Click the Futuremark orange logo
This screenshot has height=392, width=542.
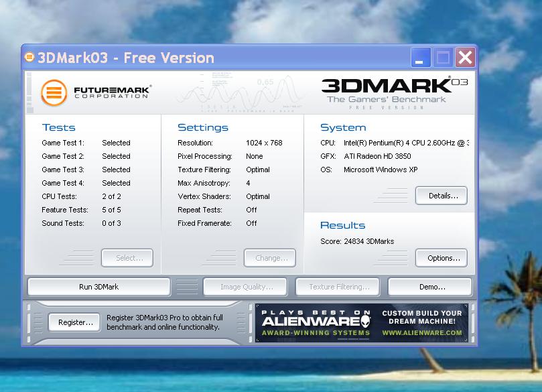click(54, 92)
